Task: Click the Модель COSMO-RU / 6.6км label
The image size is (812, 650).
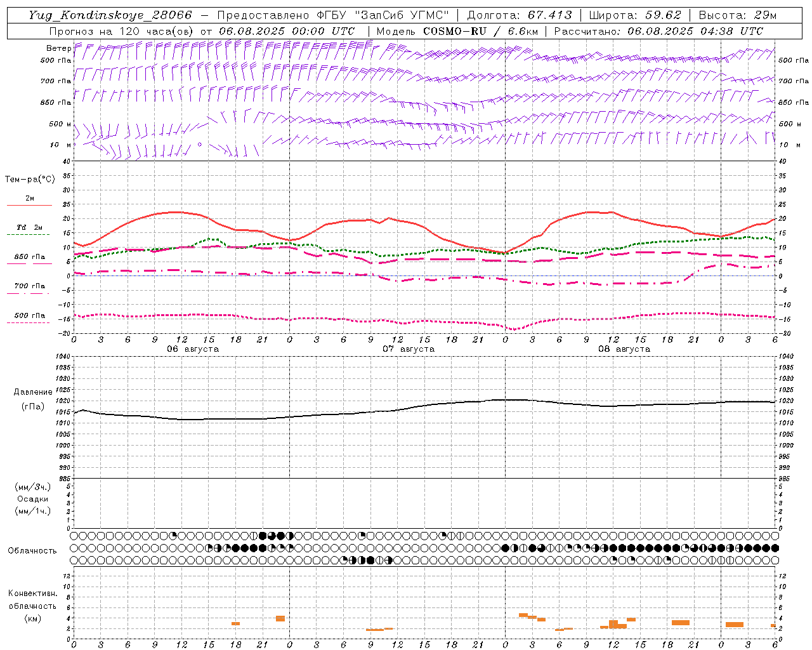Action: (x=457, y=31)
